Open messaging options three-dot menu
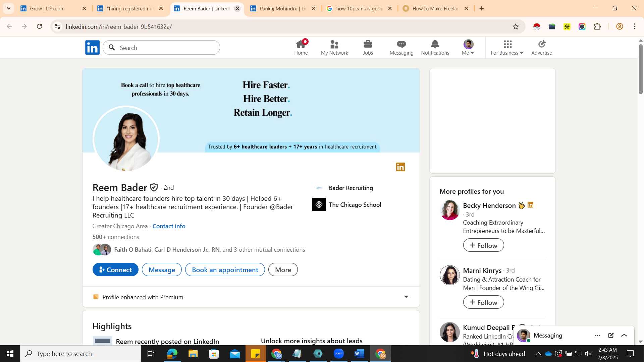Viewport: 644px width, 362px height. 597,336
